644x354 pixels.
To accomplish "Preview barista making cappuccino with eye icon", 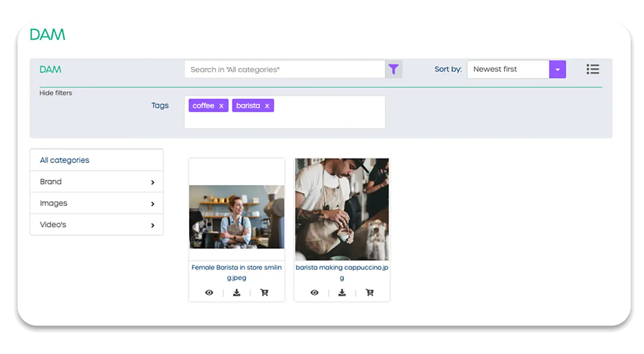I will click(314, 293).
